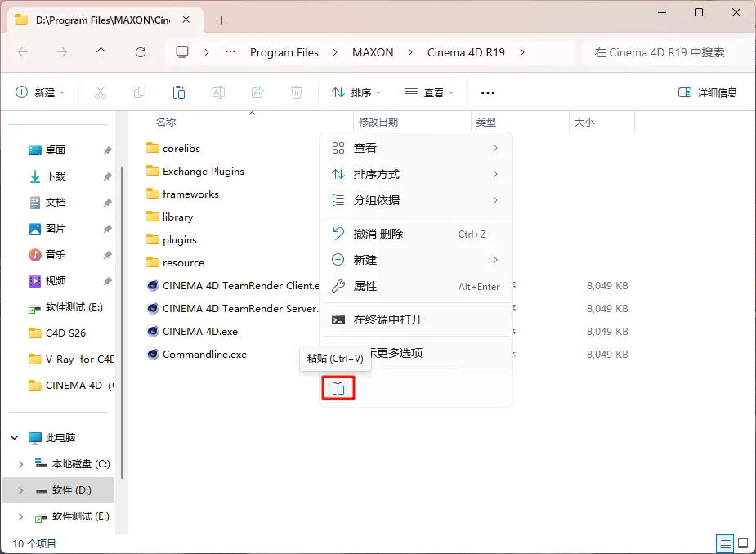This screenshot has width=756, height=554.
Task: Expand chevron after Cinema 4D R19 breadcrumb
Action: point(522,52)
